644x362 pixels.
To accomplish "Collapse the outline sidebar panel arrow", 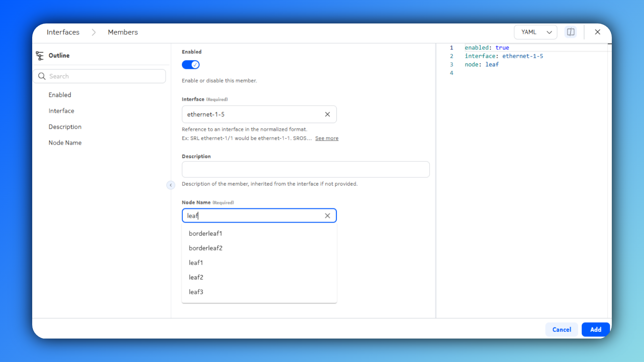I will point(171,185).
